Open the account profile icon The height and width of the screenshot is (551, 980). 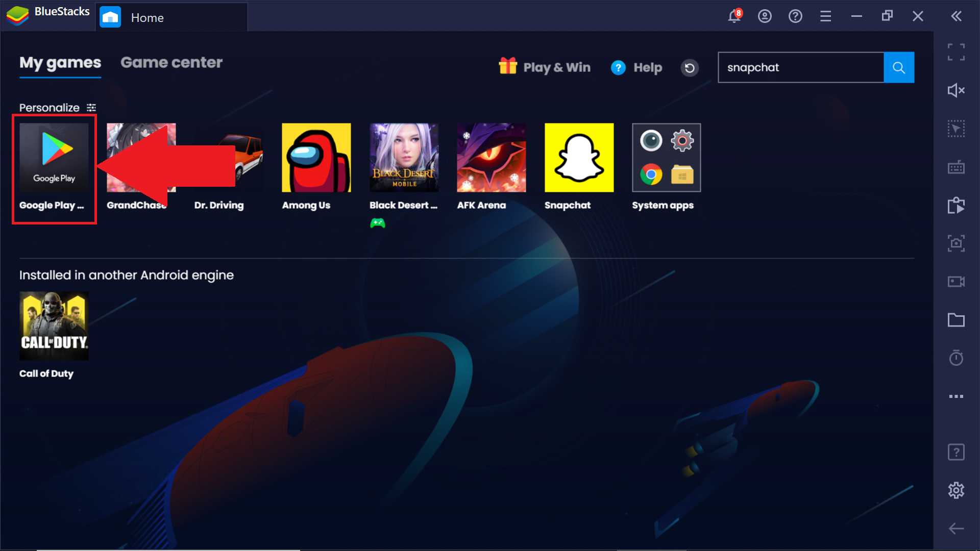click(765, 16)
